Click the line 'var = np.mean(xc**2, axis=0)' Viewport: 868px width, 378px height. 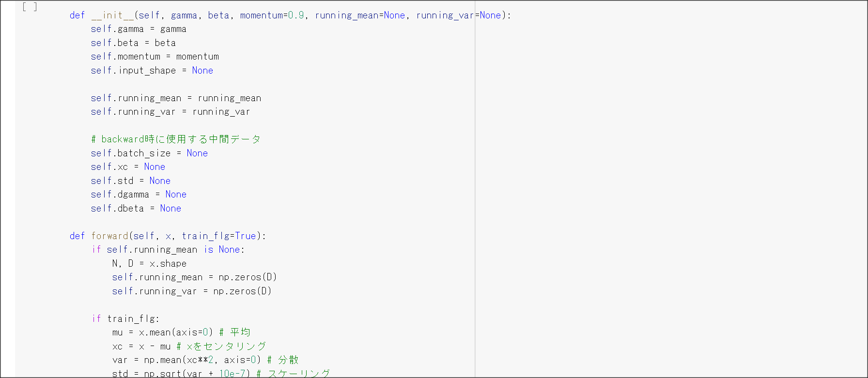(186, 360)
